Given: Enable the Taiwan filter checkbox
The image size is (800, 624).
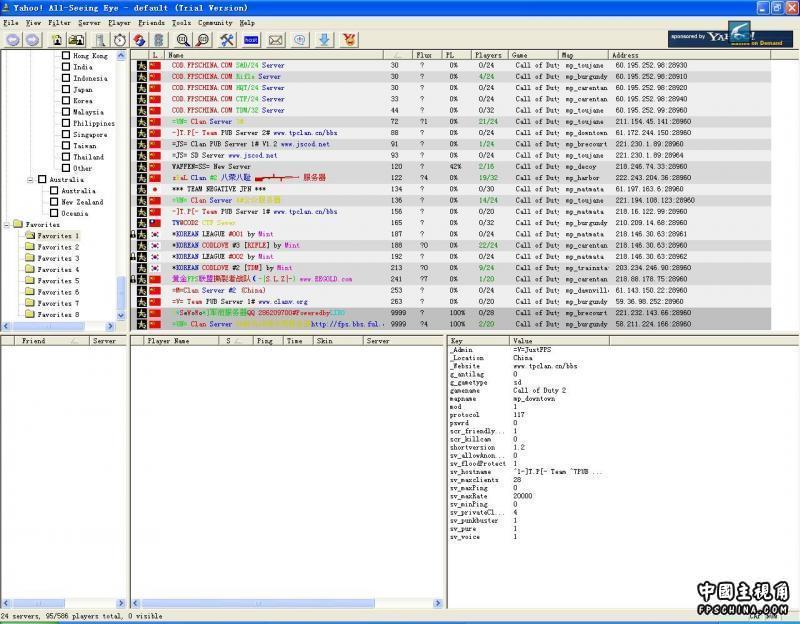Looking at the screenshot, I should click(66, 145).
